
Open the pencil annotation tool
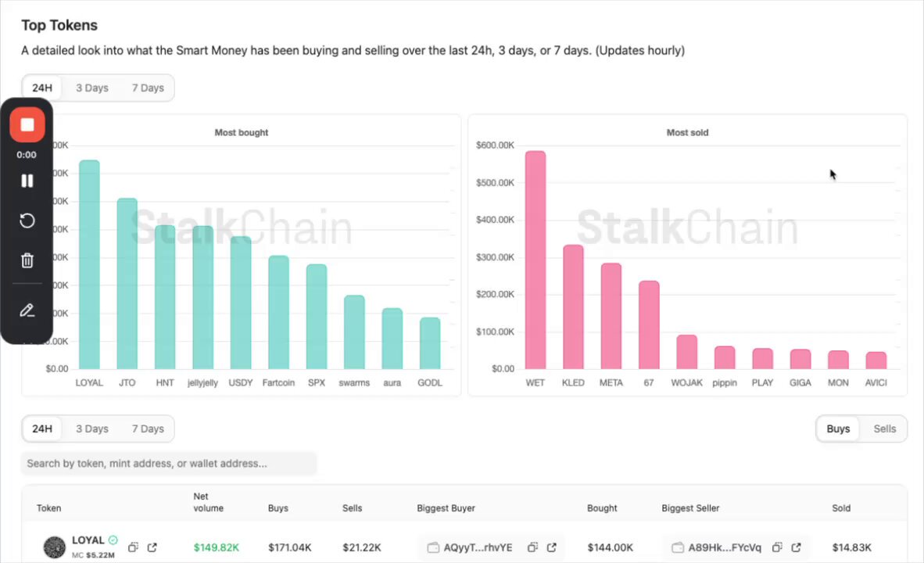coord(27,310)
